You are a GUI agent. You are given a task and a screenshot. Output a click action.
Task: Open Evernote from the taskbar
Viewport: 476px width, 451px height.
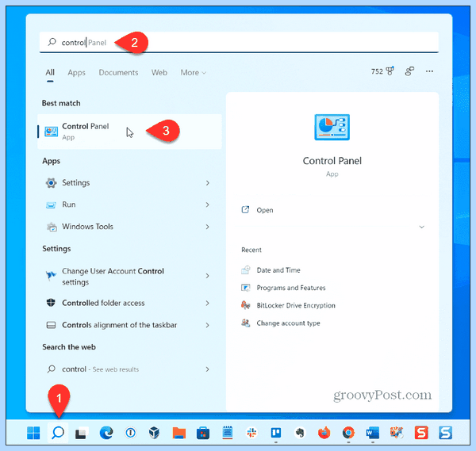click(x=300, y=433)
